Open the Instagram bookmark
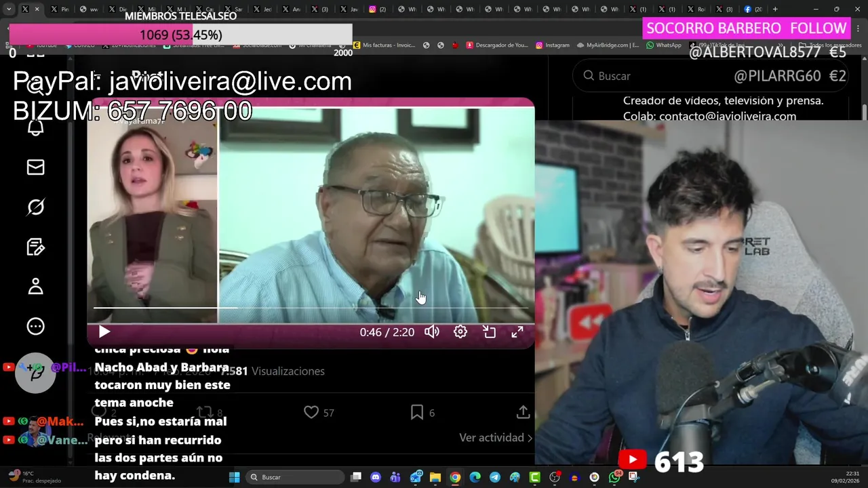Image resolution: width=868 pixels, height=488 pixels. click(553, 45)
